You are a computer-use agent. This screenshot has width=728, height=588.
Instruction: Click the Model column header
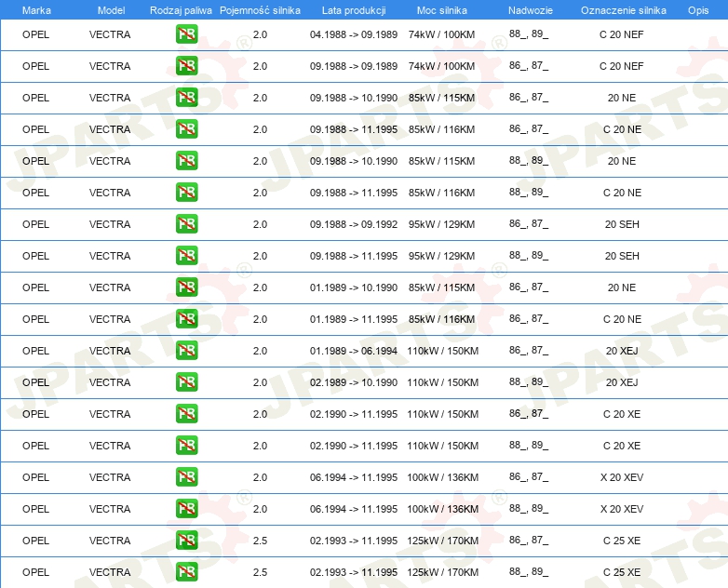[111, 10]
